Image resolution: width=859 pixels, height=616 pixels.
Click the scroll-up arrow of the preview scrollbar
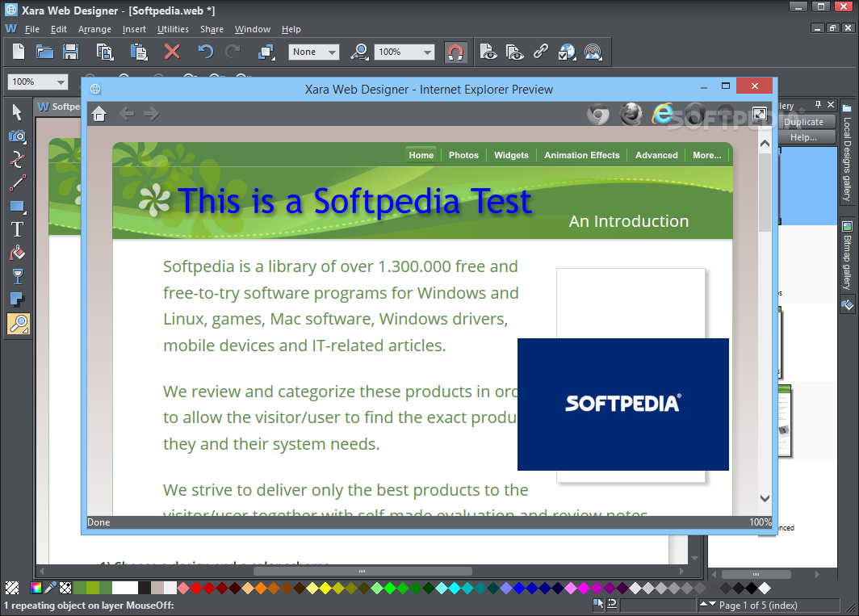click(765, 144)
